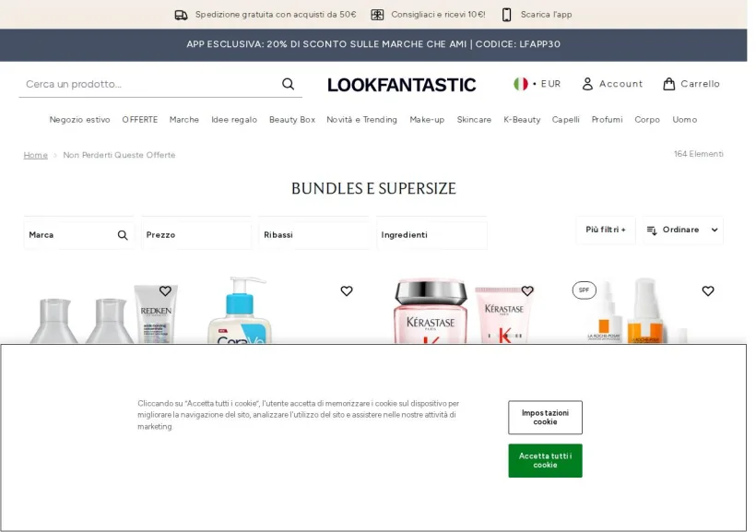Image resolution: width=756 pixels, height=532 pixels.
Task: Favorite the CeraVe product heart
Action: (x=347, y=290)
